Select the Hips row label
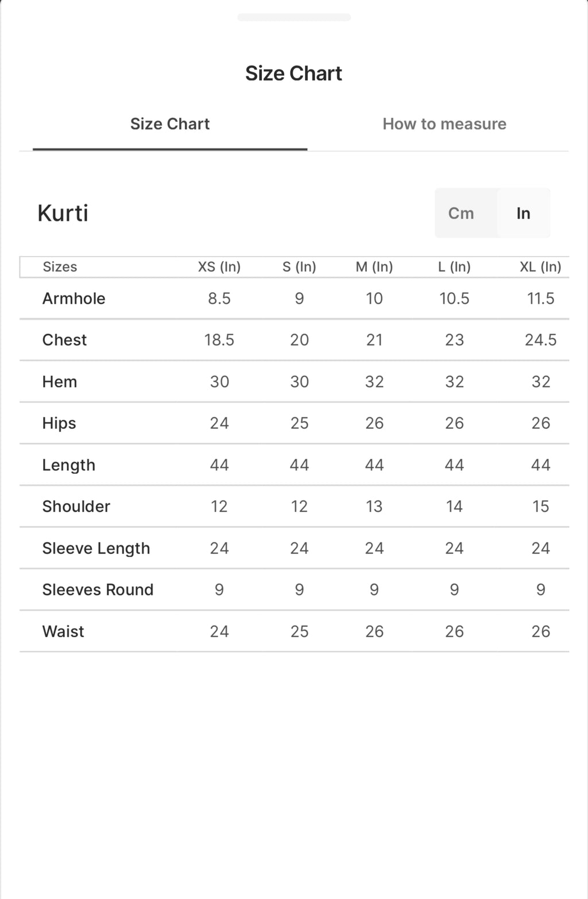This screenshot has height=899, width=588. point(59,423)
